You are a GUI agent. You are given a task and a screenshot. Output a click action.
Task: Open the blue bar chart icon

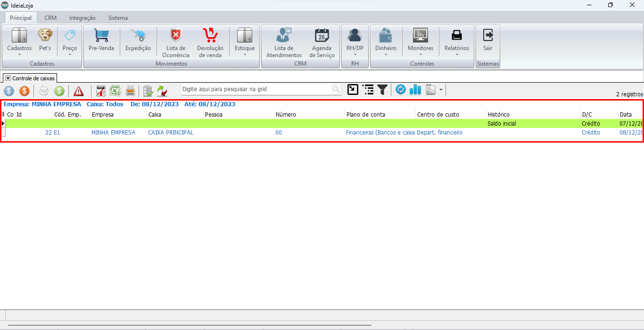[415, 90]
